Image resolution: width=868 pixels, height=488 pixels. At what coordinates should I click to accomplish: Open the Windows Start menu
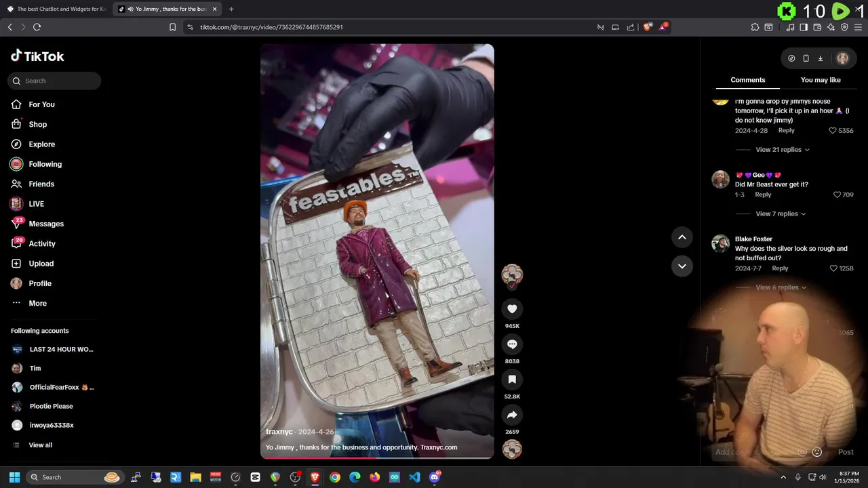pyautogui.click(x=14, y=477)
